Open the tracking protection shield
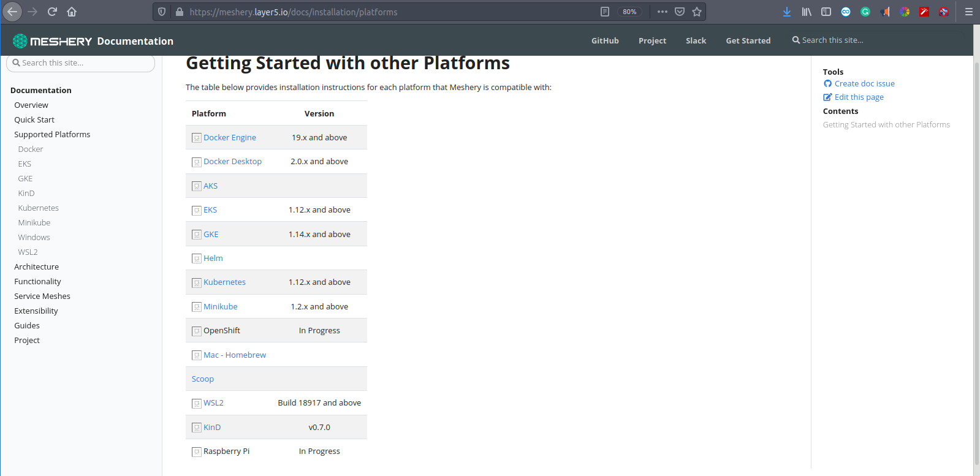This screenshot has width=980, height=476. pyautogui.click(x=162, y=12)
